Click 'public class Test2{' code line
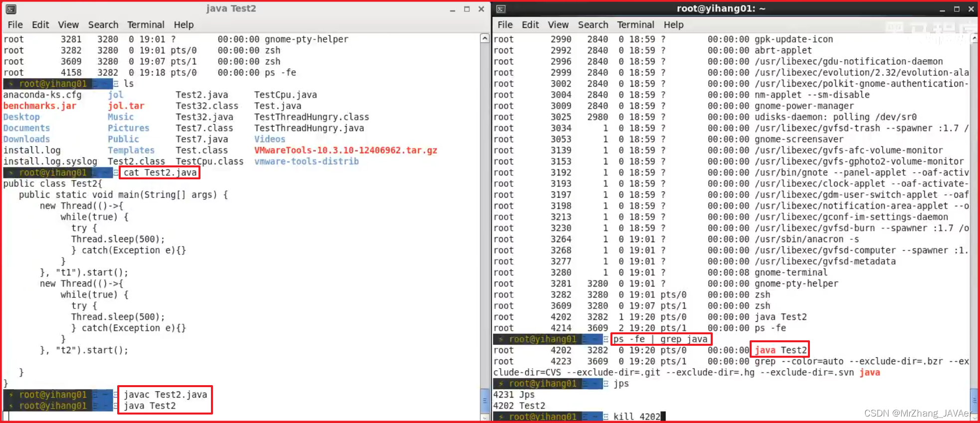 52,183
